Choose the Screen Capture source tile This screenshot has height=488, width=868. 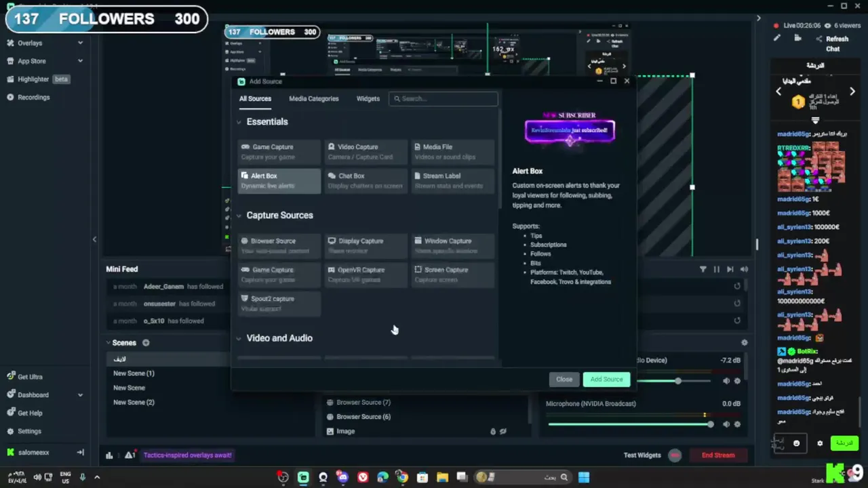pos(452,275)
